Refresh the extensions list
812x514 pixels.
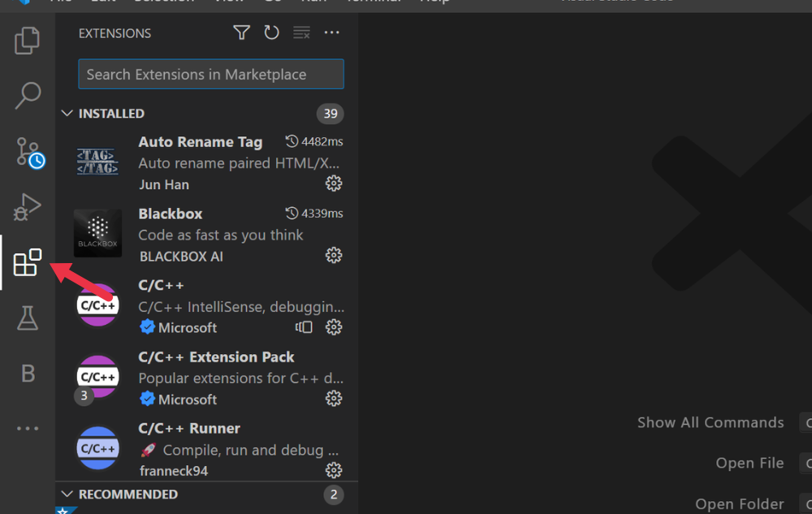coord(271,32)
